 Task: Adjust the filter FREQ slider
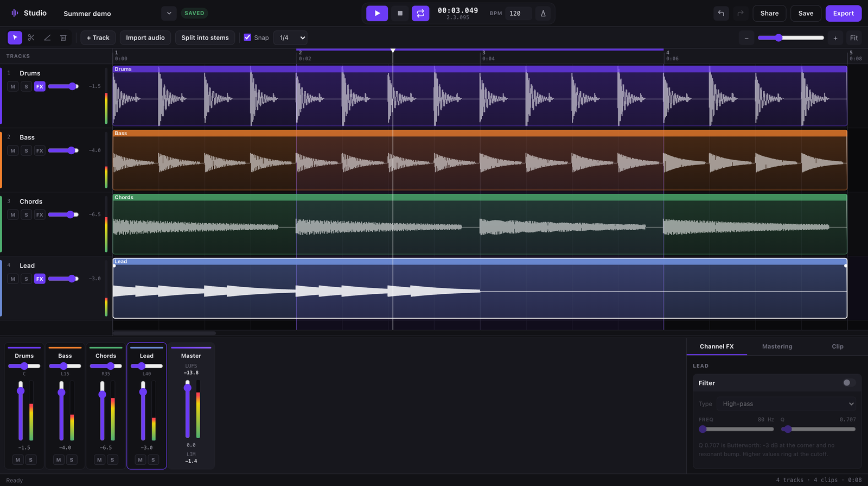click(x=736, y=429)
